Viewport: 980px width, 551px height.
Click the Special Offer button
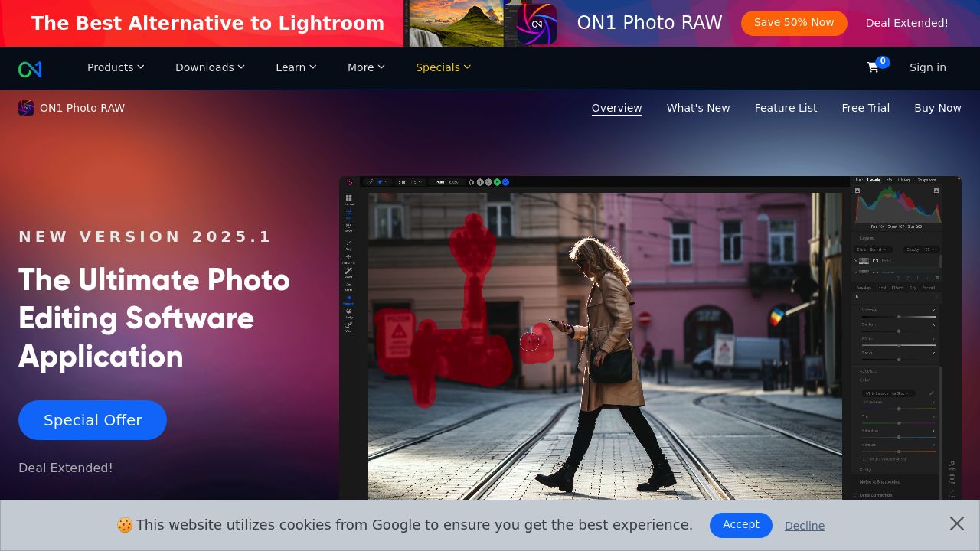pos(93,420)
